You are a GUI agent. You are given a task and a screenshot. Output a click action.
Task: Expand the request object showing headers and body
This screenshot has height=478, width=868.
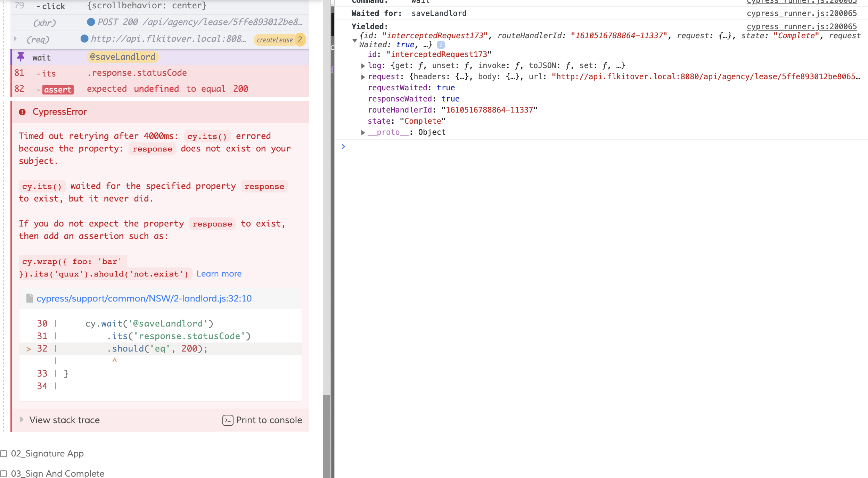point(363,77)
